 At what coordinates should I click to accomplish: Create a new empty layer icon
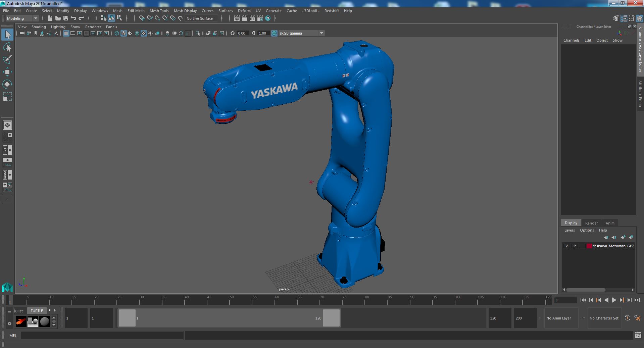[623, 237]
